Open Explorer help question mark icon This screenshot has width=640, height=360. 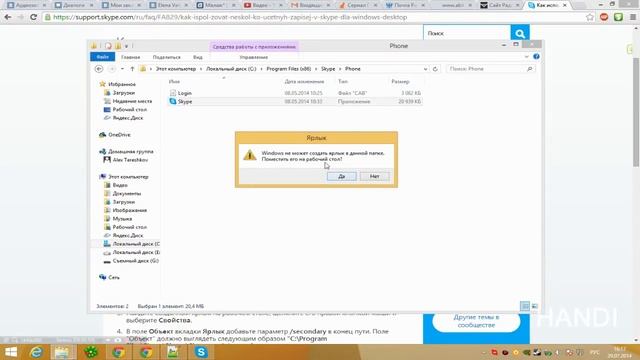click(536, 57)
